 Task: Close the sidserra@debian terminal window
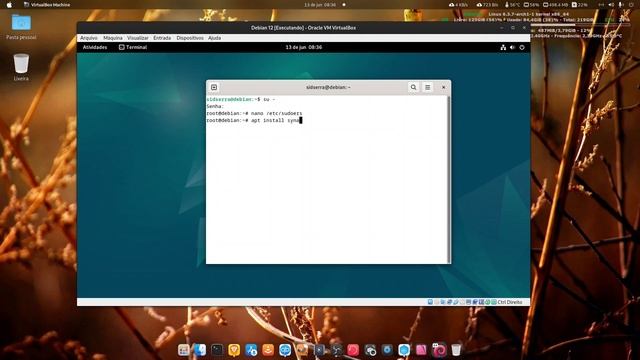[444, 87]
